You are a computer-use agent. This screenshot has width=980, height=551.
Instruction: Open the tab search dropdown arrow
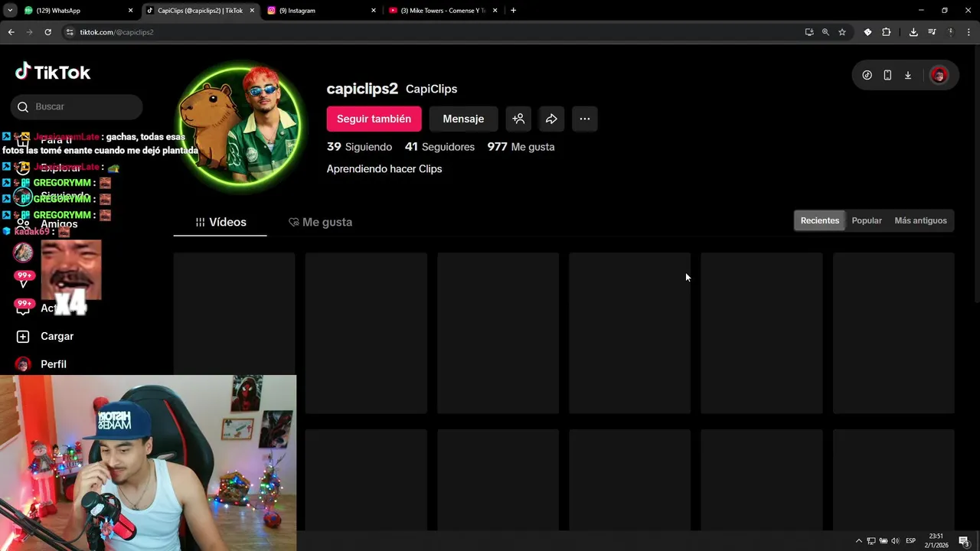[x=10, y=11]
